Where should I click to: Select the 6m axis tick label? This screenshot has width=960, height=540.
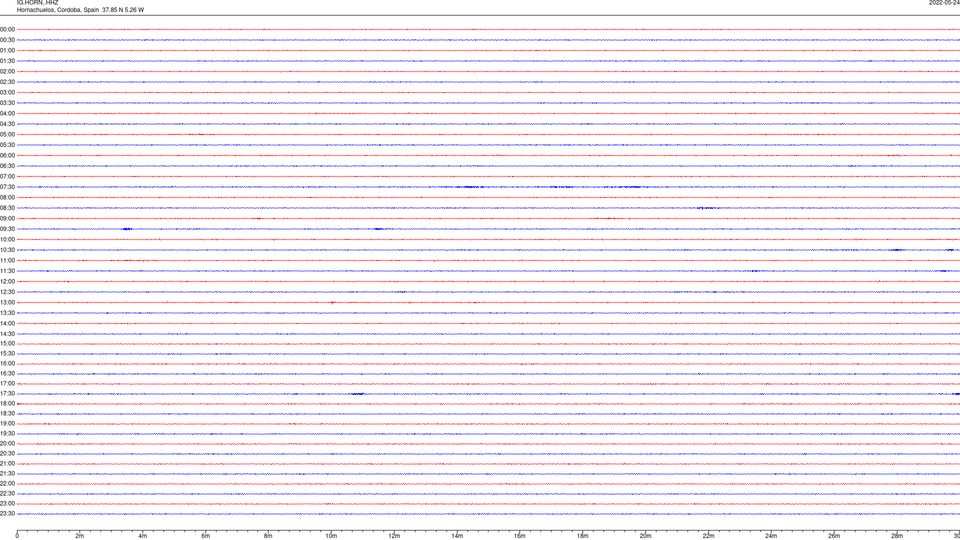pos(206,536)
